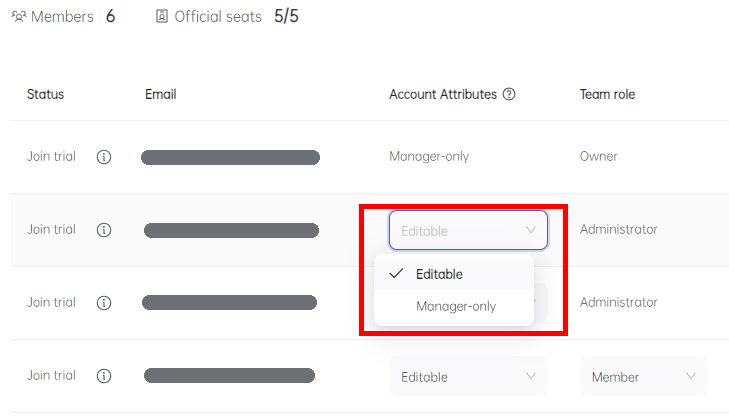Viewport: 729px width, 419px height.
Task: Open Account Attributes dropdown in Member row
Action: (x=468, y=376)
